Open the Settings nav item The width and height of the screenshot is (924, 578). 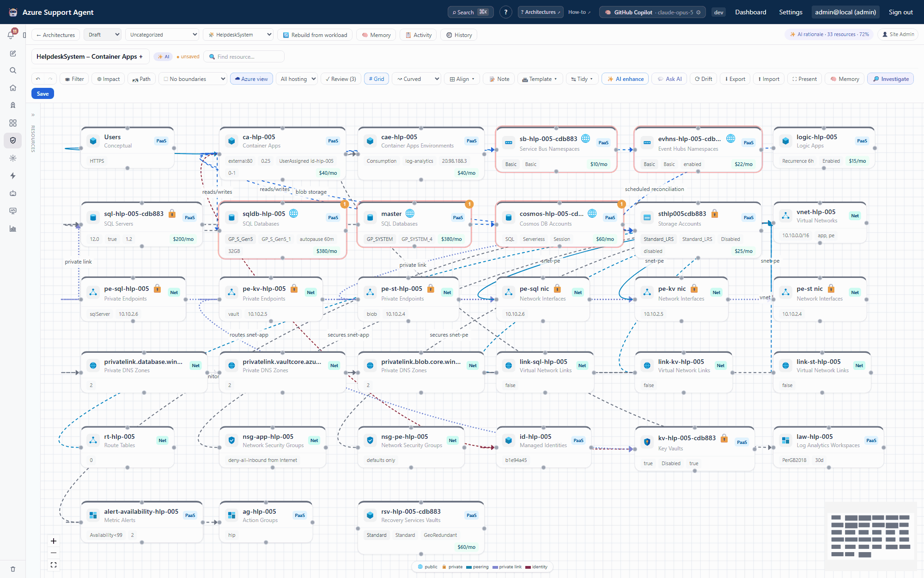[790, 12]
